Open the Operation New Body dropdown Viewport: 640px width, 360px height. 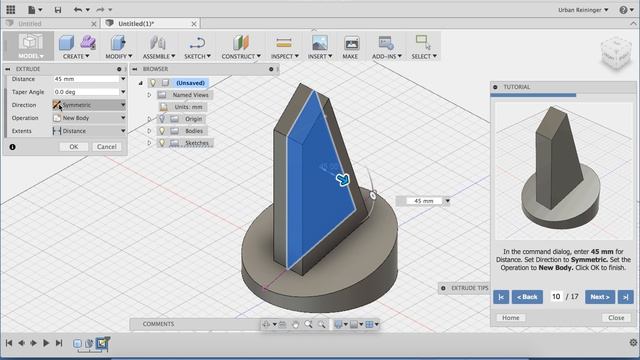pyautogui.click(x=89, y=118)
